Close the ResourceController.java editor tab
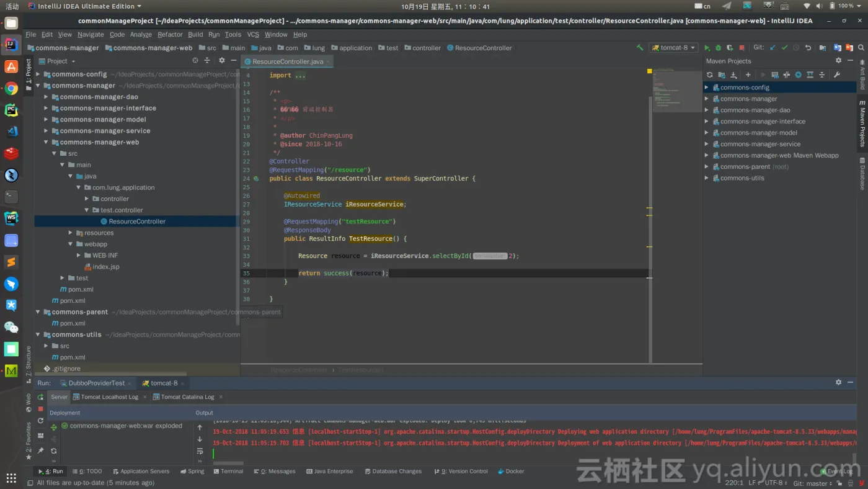The height and width of the screenshot is (489, 868). tap(329, 62)
